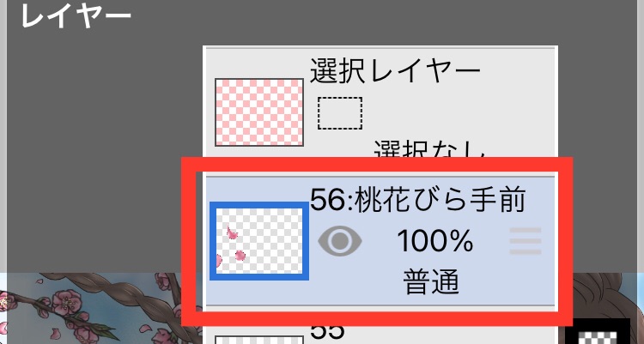Select layer 55 below the highlighted layer
This screenshot has height=344, width=644.
(x=380, y=334)
